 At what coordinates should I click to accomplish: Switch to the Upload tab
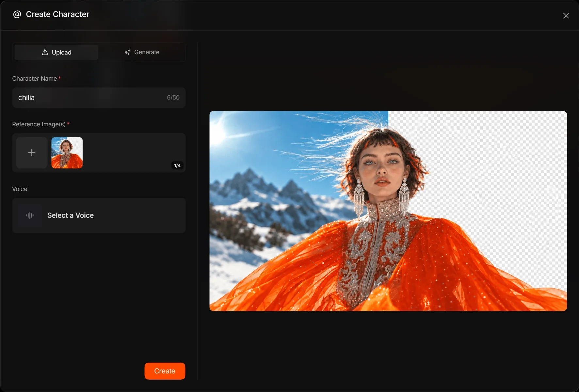[x=56, y=52]
